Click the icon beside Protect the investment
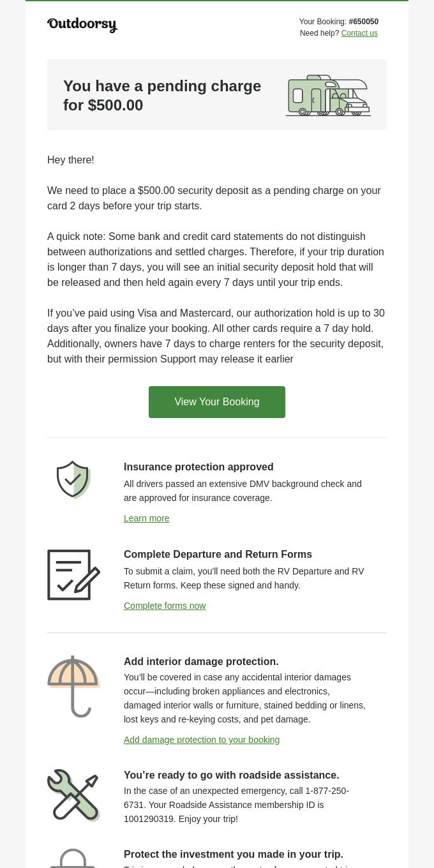 click(73, 858)
